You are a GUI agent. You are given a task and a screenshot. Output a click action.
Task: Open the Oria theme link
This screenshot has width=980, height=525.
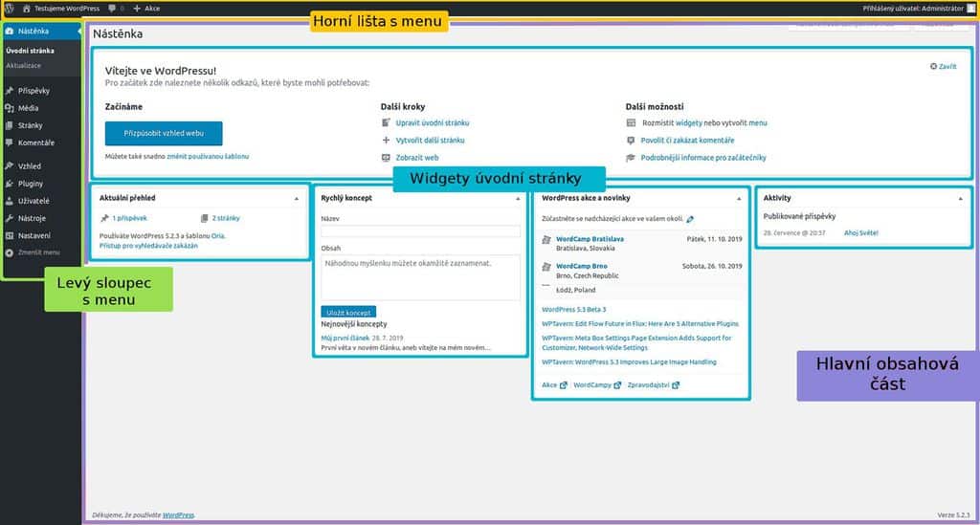[x=217, y=236]
